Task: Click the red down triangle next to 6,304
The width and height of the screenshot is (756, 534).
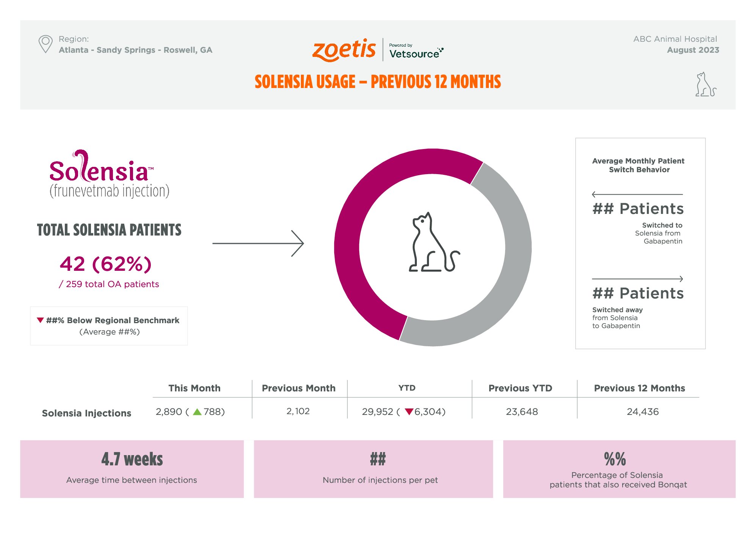Action: click(x=409, y=412)
